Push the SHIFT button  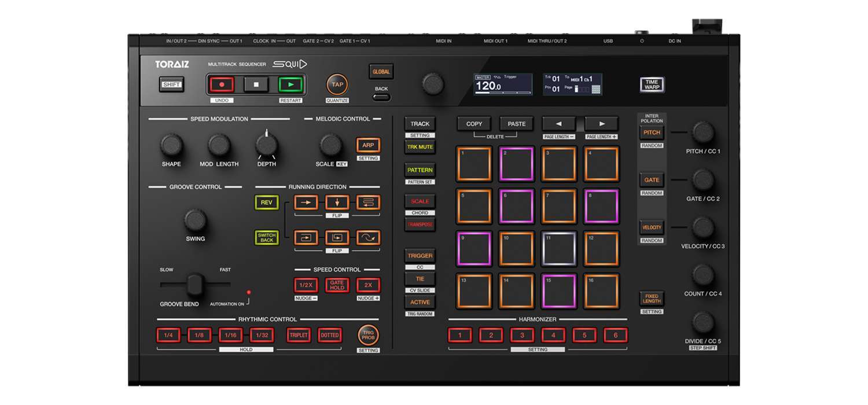(x=172, y=84)
